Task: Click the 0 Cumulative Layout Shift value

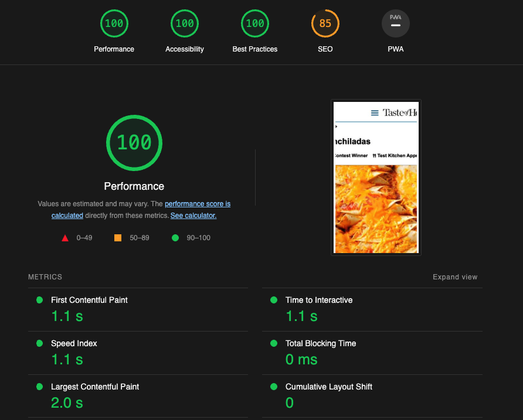Action: 290,402
